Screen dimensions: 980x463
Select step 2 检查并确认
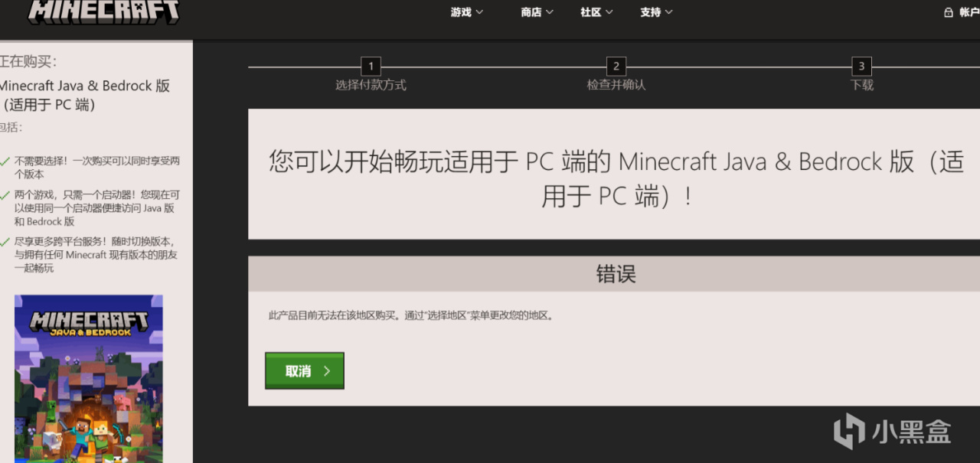pyautogui.click(x=616, y=76)
